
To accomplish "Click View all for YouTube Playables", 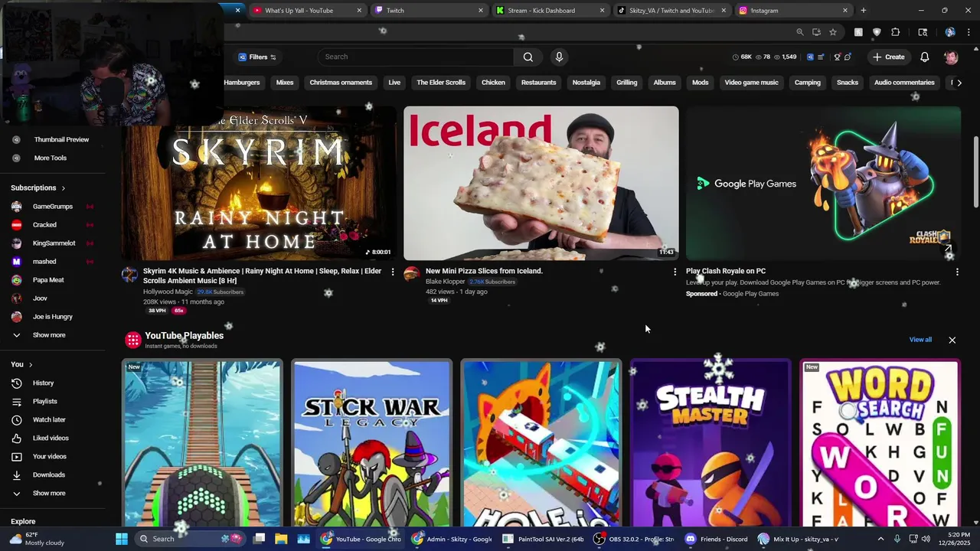I will pos(920,340).
